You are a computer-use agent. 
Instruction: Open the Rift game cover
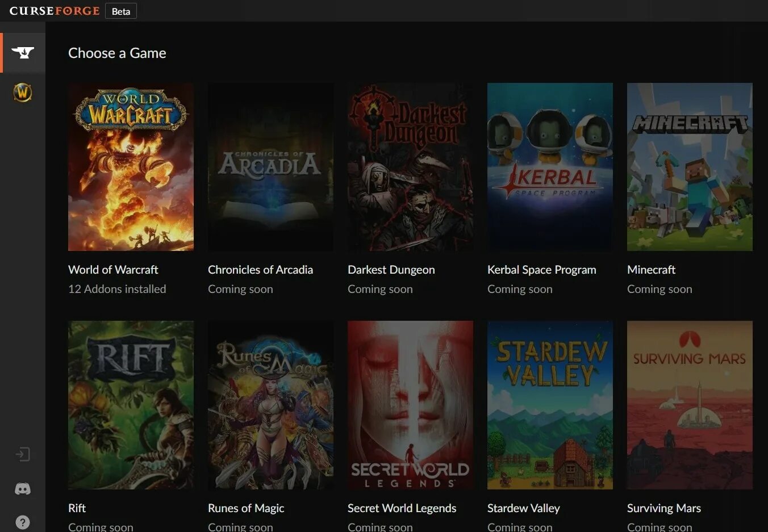[x=131, y=405]
